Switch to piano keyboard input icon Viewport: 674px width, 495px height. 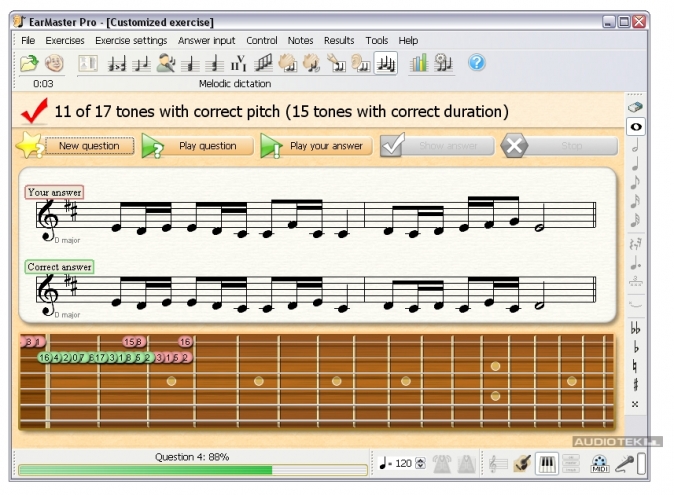pyautogui.click(x=547, y=464)
